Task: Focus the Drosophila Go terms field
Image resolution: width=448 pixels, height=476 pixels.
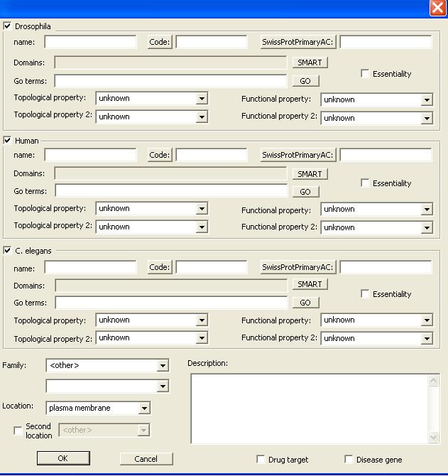Action: coord(171,81)
